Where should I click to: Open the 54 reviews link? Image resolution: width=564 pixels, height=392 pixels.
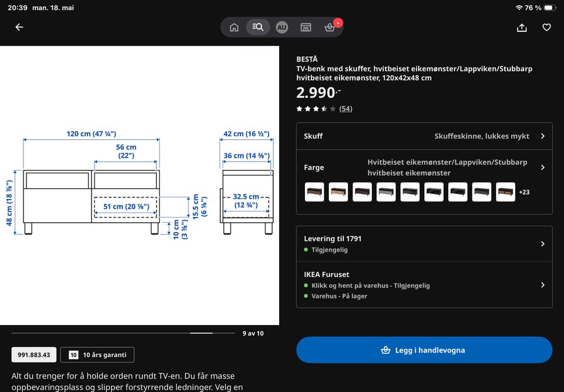pos(345,109)
